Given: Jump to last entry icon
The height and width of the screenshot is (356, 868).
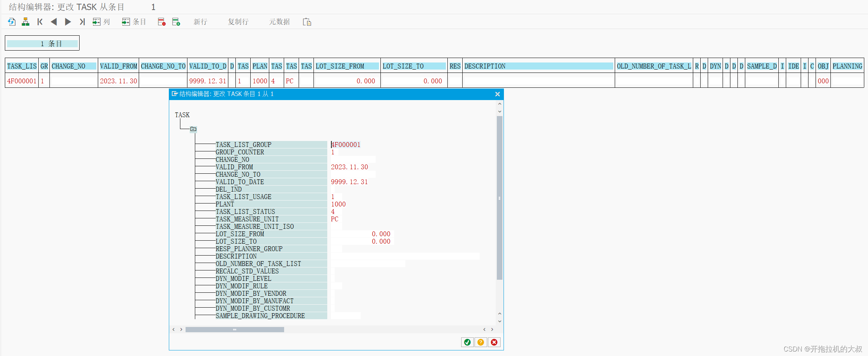Looking at the screenshot, I should 82,22.
